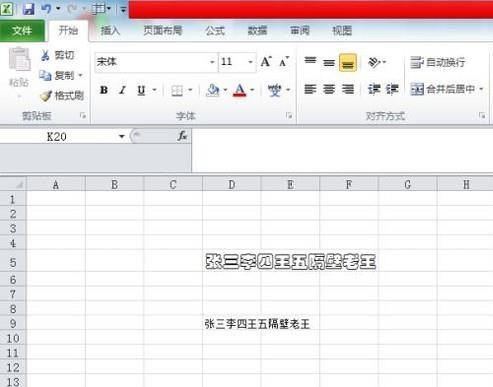Decrease font size with small A icon

[x=284, y=62]
